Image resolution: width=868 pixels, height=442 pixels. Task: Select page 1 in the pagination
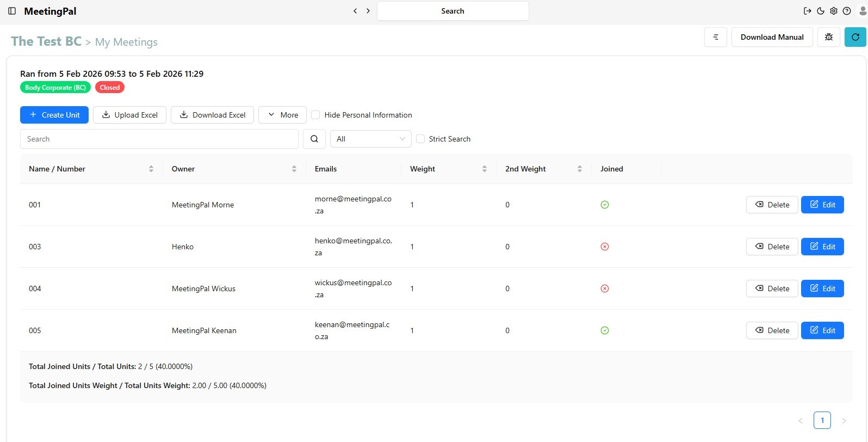click(822, 420)
